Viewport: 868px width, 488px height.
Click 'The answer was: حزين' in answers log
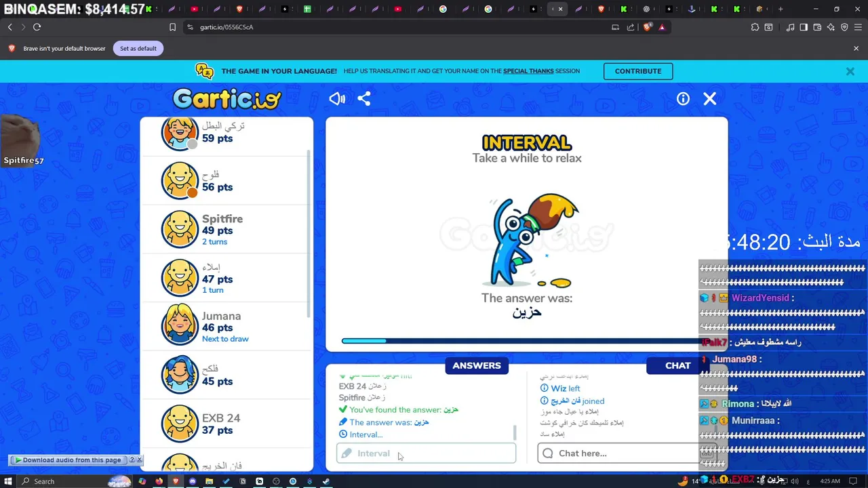(x=384, y=422)
